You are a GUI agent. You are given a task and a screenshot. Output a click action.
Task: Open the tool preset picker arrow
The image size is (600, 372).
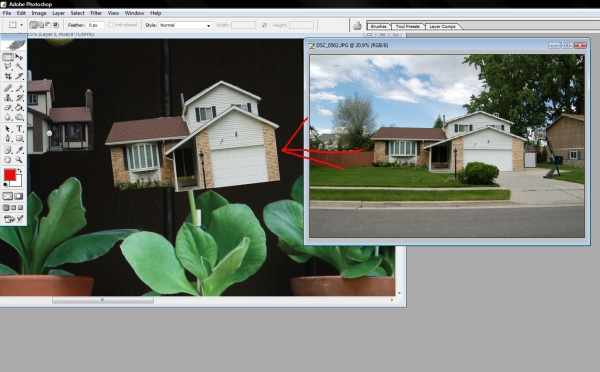[x=21, y=25]
